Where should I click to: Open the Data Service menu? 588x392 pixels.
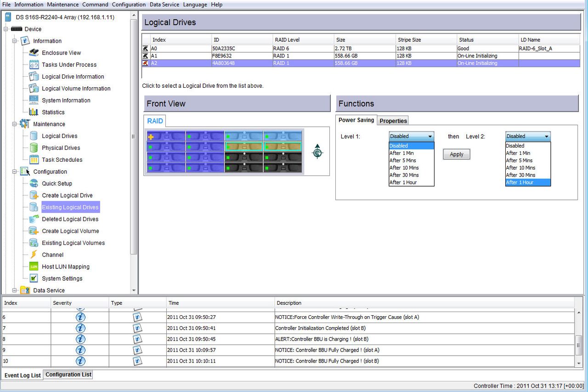click(x=164, y=5)
